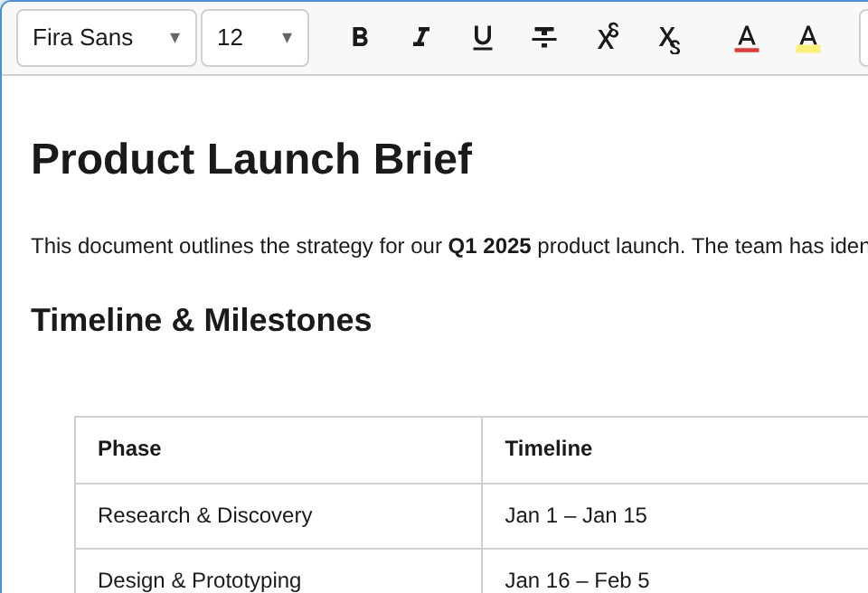This screenshot has width=868, height=593.
Task: Click the Timeline & Milestones heading
Action: pyautogui.click(x=201, y=319)
